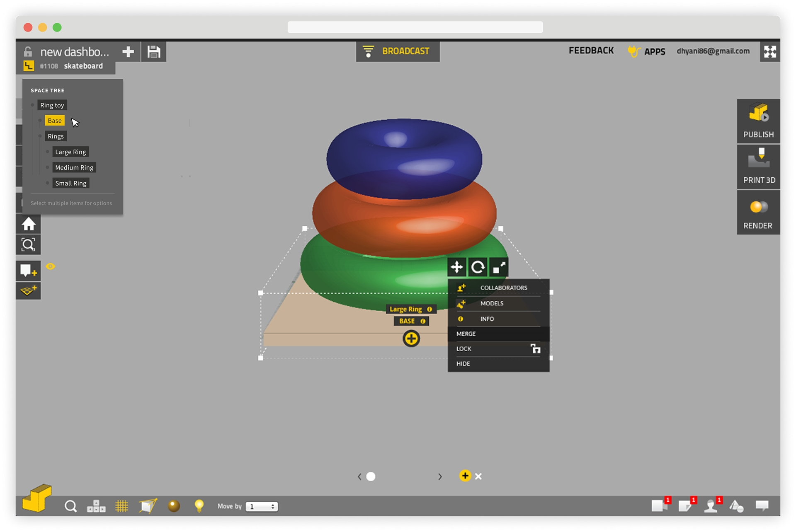Open the Broadcast button

pos(398,51)
